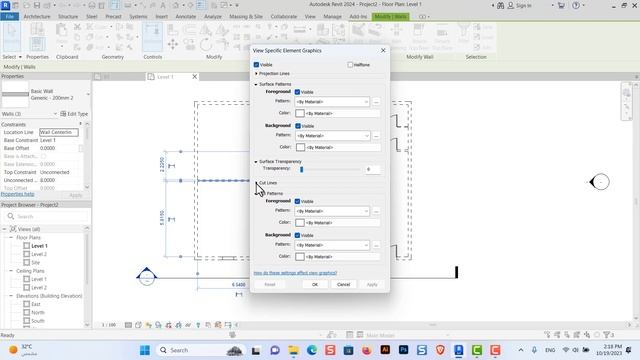
Task: Click Reveal Hidden Elements light bulb icon
Action: coord(198,325)
